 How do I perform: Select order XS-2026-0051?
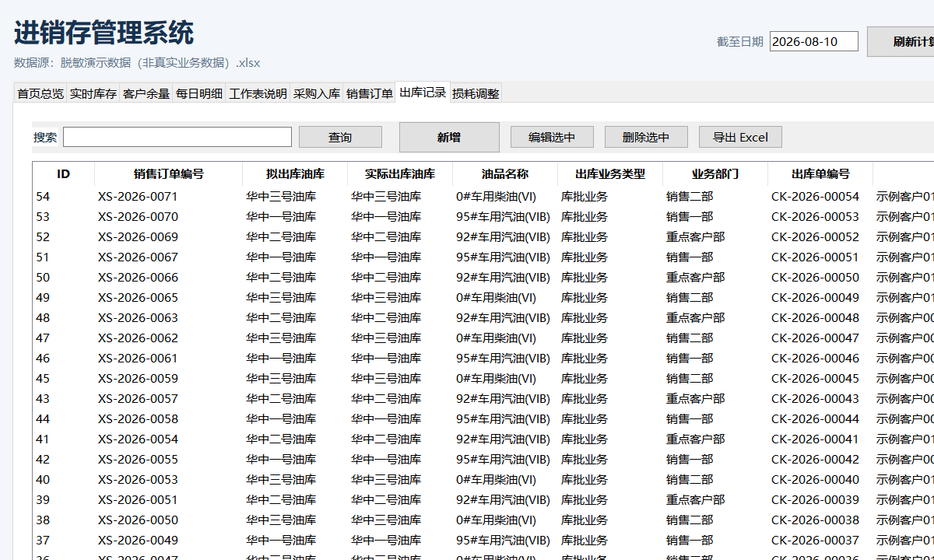click(x=138, y=499)
